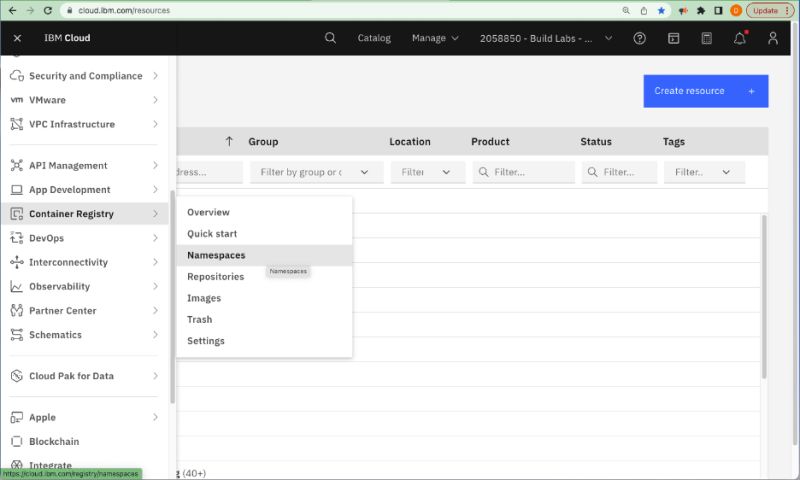Screen dimensions: 800x480
Task: Click the Apple devices icon
Action: click(17, 417)
